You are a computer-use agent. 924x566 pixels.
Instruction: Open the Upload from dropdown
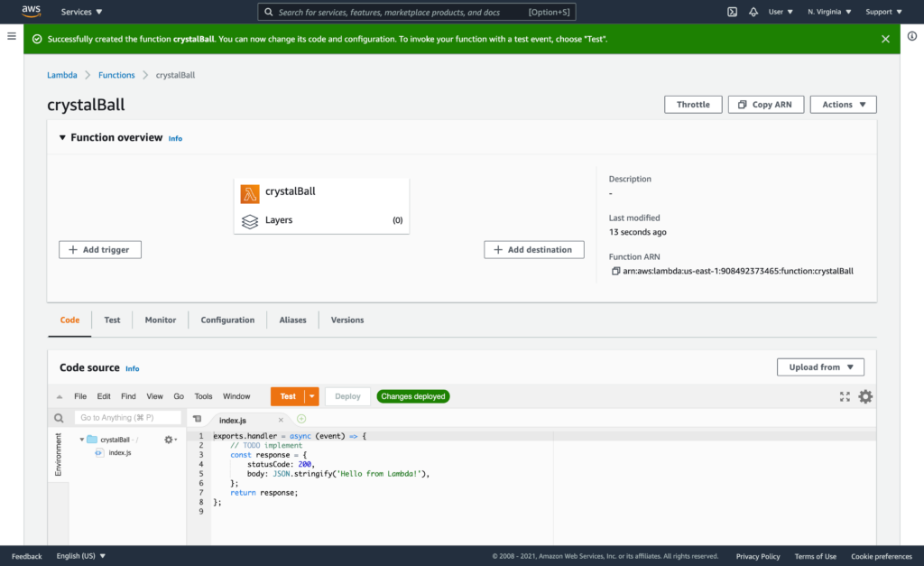(820, 367)
